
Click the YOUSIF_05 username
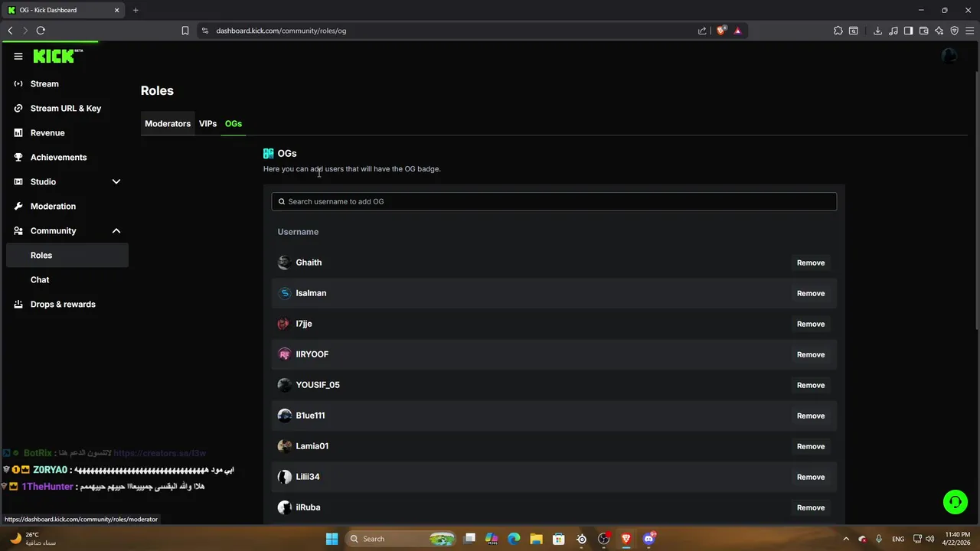(318, 385)
